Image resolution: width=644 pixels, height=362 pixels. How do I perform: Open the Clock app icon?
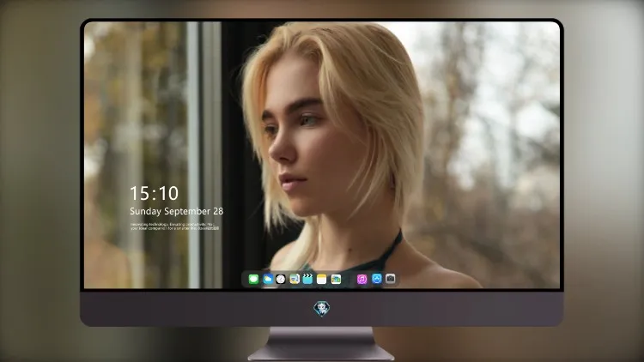coord(281,279)
